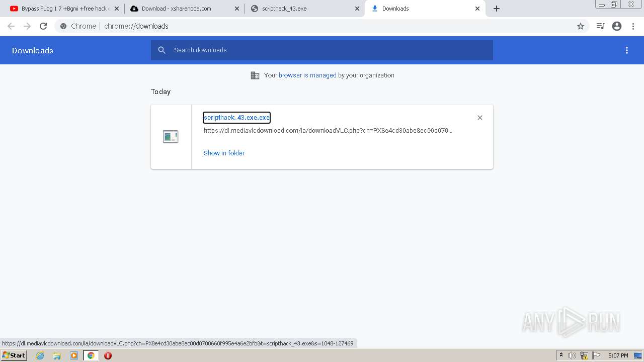Image resolution: width=644 pixels, height=362 pixels.
Task: Open the Windows Start menu
Action: [14, 355]
